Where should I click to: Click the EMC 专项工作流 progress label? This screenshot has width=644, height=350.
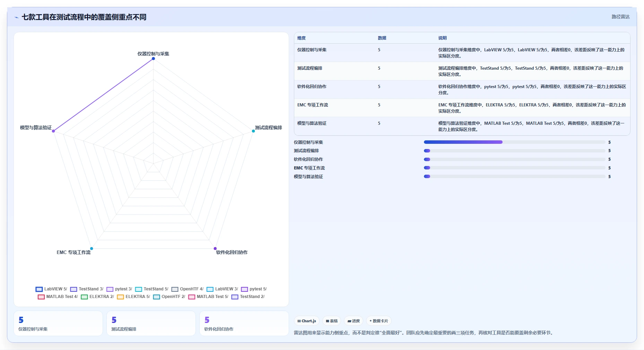click(309, 168)
